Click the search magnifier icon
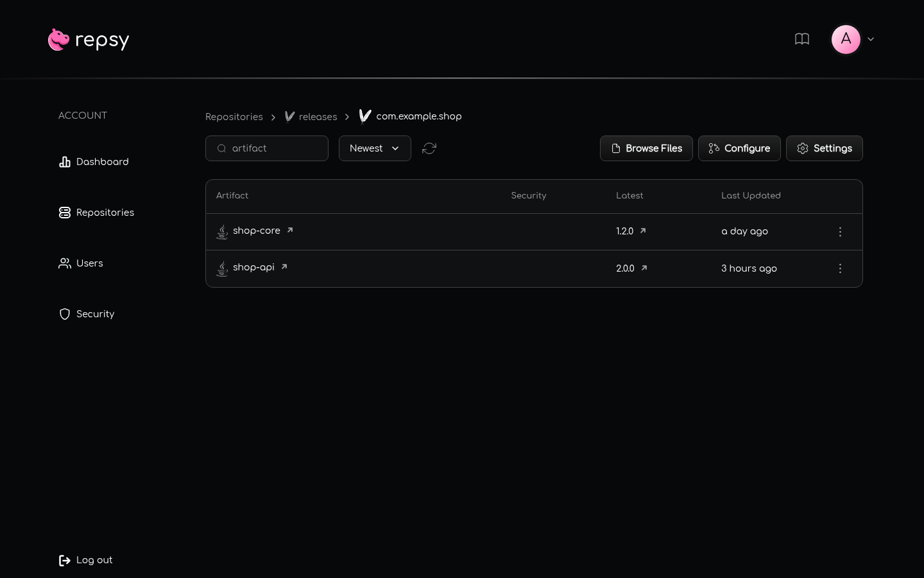The image size is (924, 578). (222, 148)
